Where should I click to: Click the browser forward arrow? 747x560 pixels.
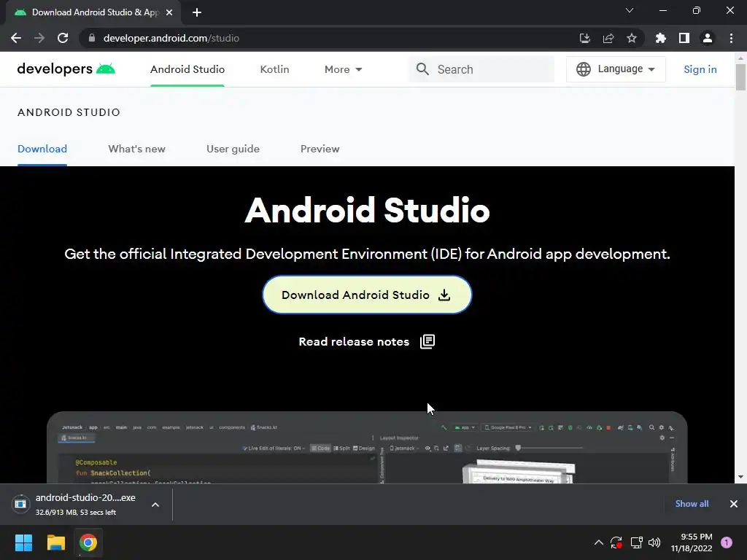39,38
